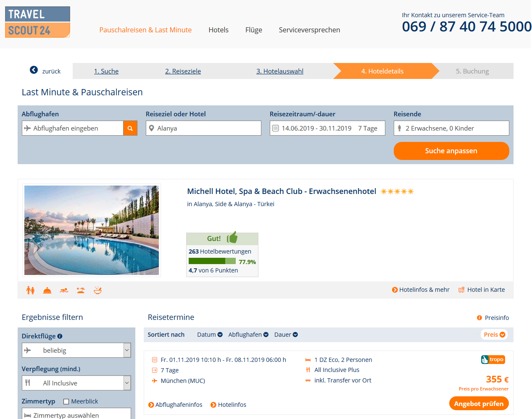Click the adults-only couple amenity icon
The width and height of the screenshot is (532, 419).
pos(30,290)
